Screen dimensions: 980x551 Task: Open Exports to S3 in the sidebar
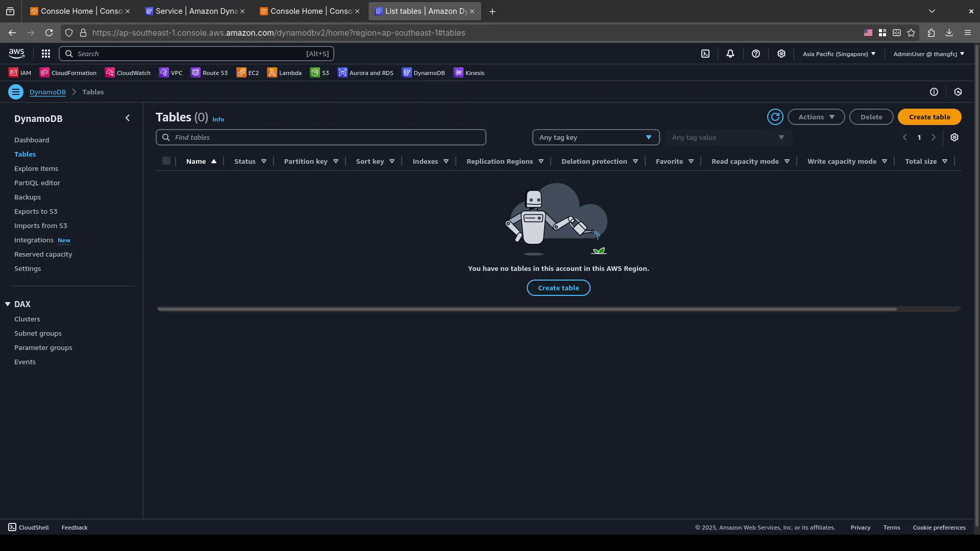point(36,211)
